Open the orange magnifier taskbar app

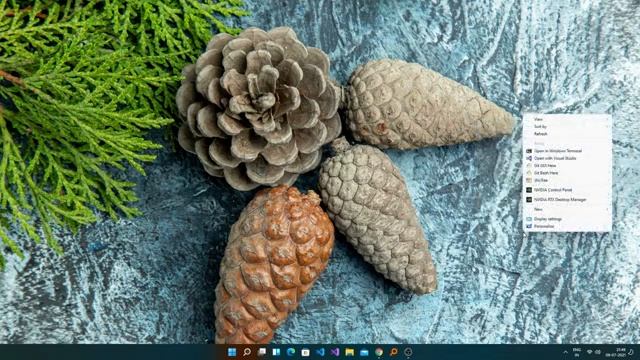click(x=394, y=352)
